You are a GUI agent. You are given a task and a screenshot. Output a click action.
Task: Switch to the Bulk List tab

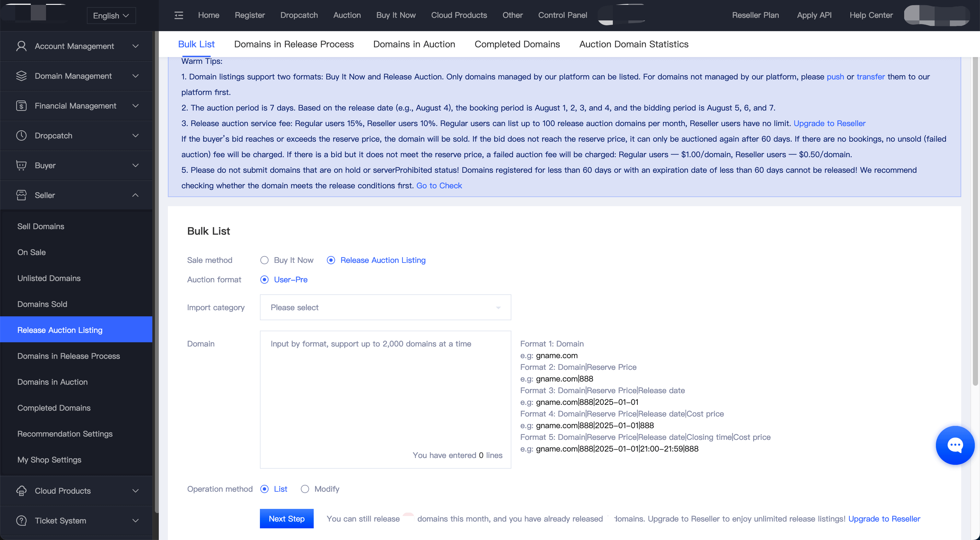(x=196, y=44)
